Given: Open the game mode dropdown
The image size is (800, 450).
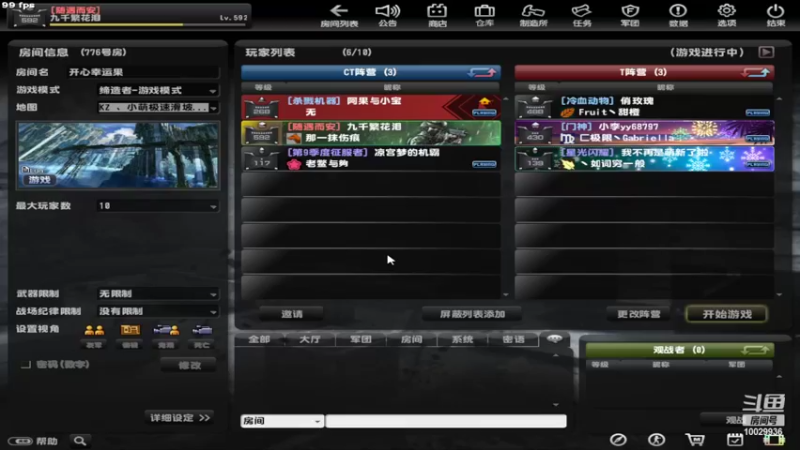Looking at the screenshot, I should click(158, 90).
